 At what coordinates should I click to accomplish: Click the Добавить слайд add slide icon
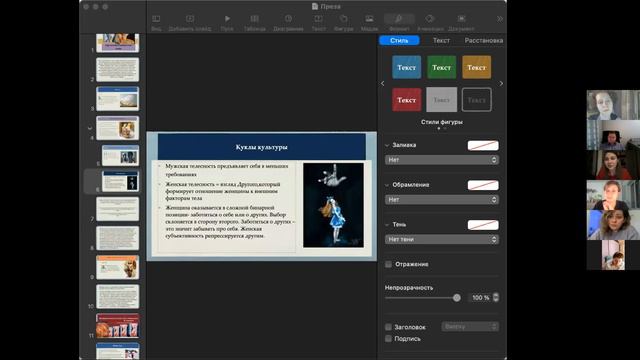(190, 19)
